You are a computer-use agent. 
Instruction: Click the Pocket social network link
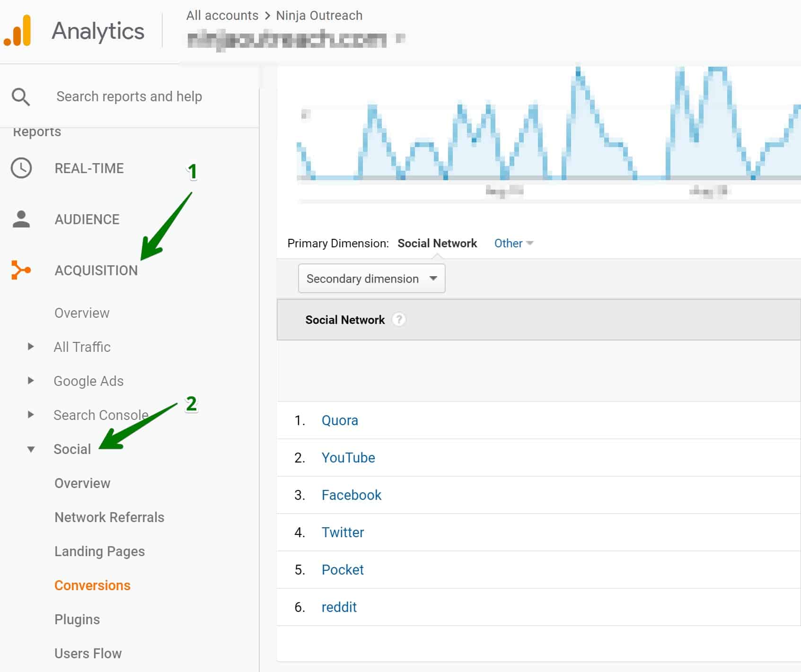pos(343,570)
